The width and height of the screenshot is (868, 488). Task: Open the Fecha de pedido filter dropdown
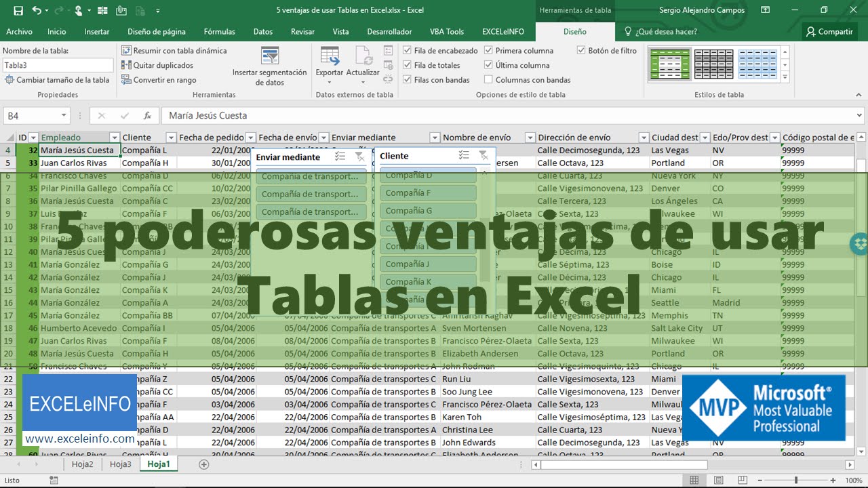(250, 138)
